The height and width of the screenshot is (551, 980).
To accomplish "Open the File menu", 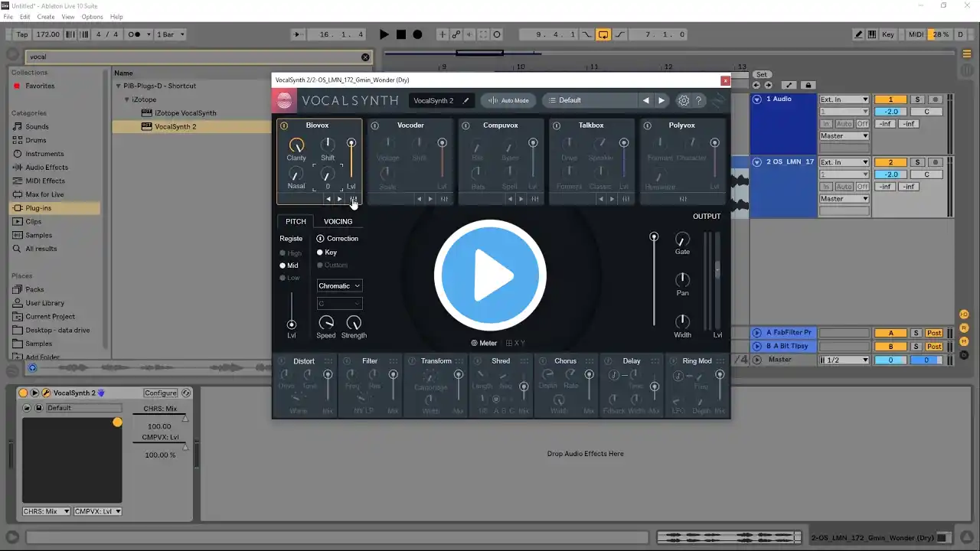I will click(8, 17).
